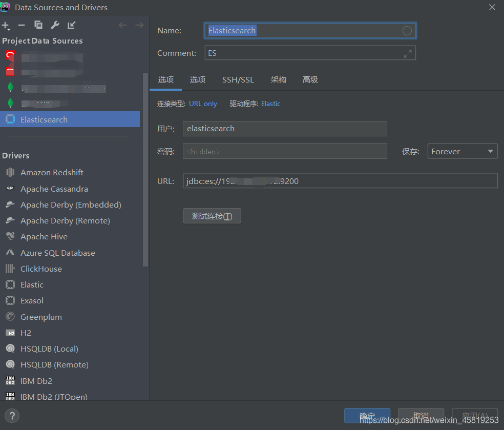Change connection type URL only

point(203,104)
